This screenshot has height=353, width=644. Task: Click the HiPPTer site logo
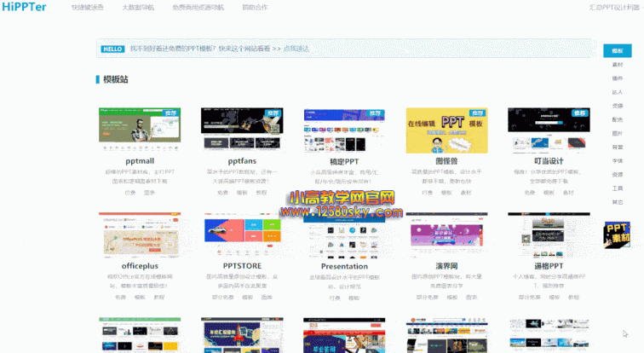pyautogui.click(x=24, y=7)
